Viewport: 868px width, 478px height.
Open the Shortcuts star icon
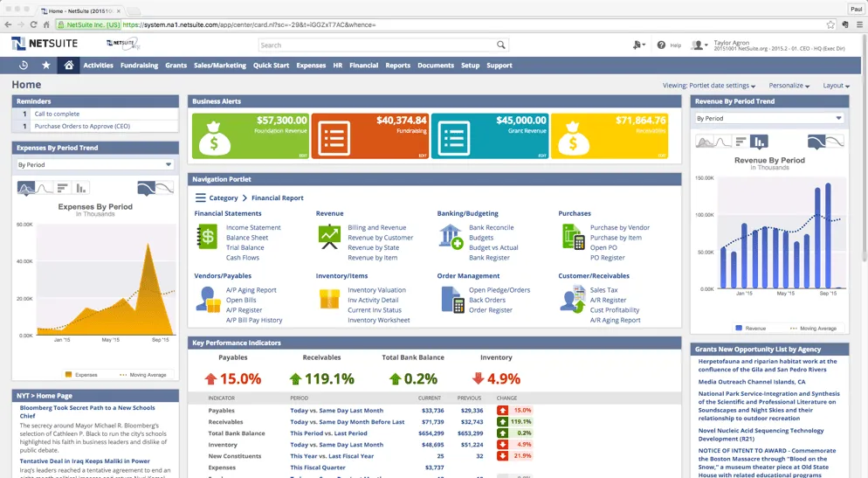coord(46,66)
